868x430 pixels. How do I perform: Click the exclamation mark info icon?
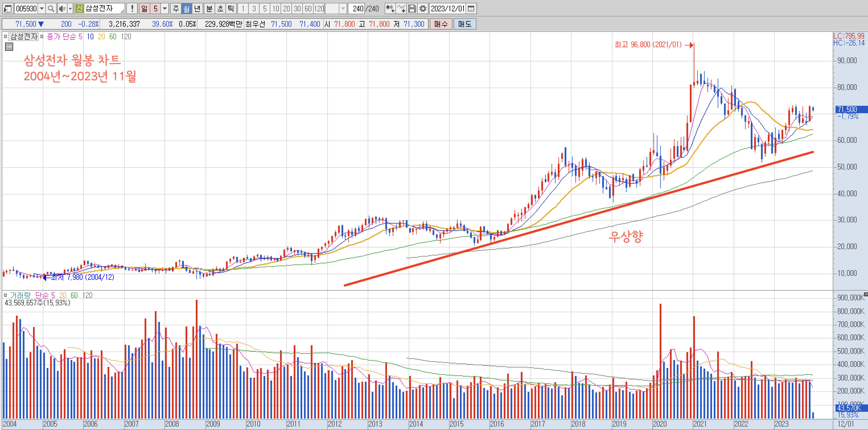(x=132, y=9)
